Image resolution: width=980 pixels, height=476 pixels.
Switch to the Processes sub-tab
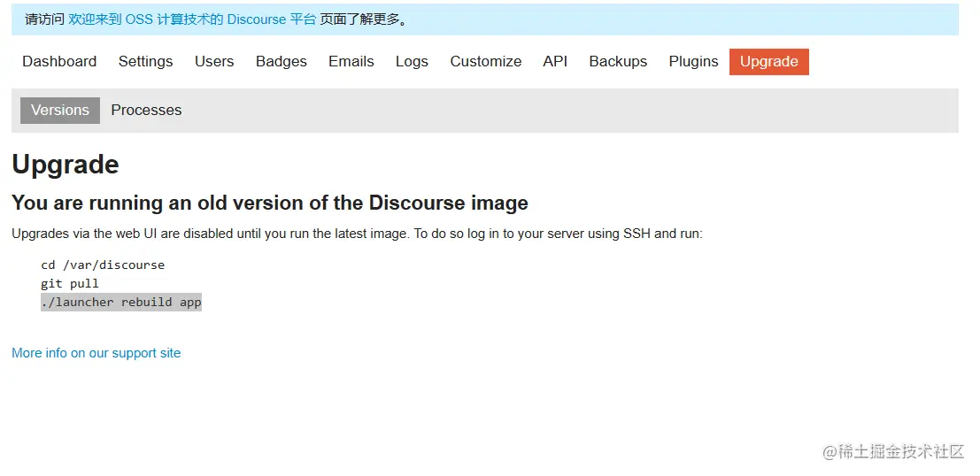(146, 111)
